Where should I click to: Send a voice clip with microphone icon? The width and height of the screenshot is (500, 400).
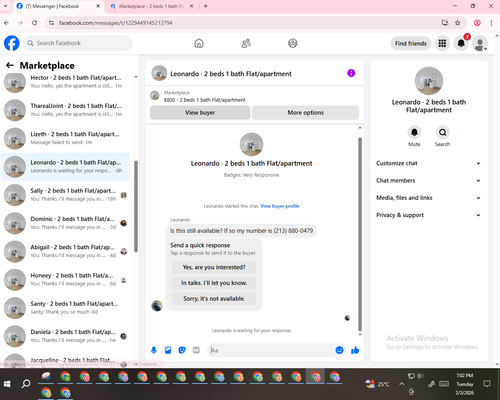[154, 350]
